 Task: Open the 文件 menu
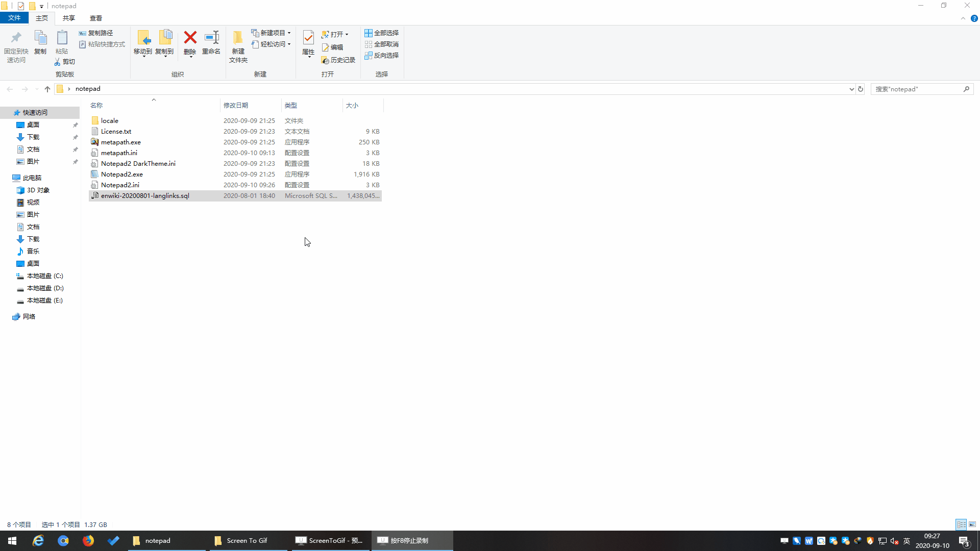coord(14,17)
